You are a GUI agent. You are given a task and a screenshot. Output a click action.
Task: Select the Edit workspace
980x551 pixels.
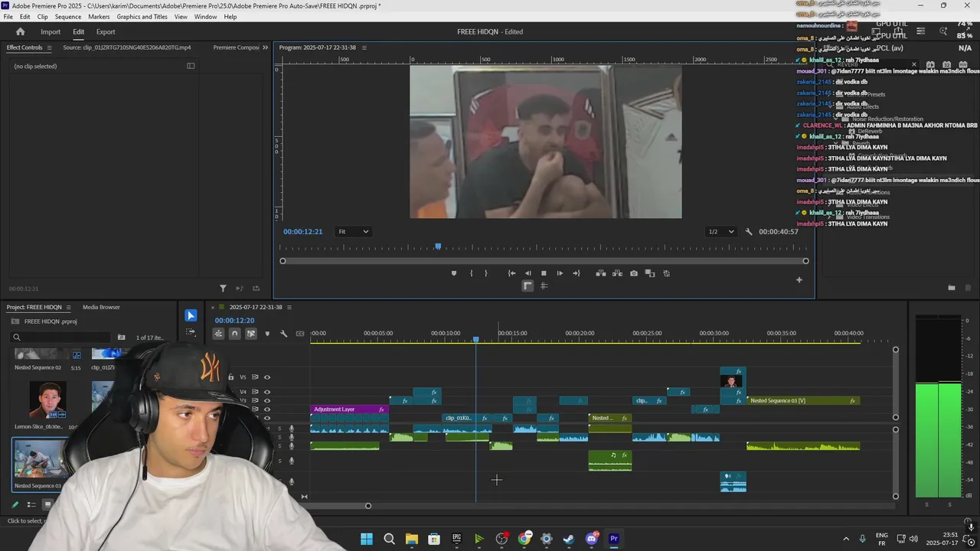click(79, 31)
